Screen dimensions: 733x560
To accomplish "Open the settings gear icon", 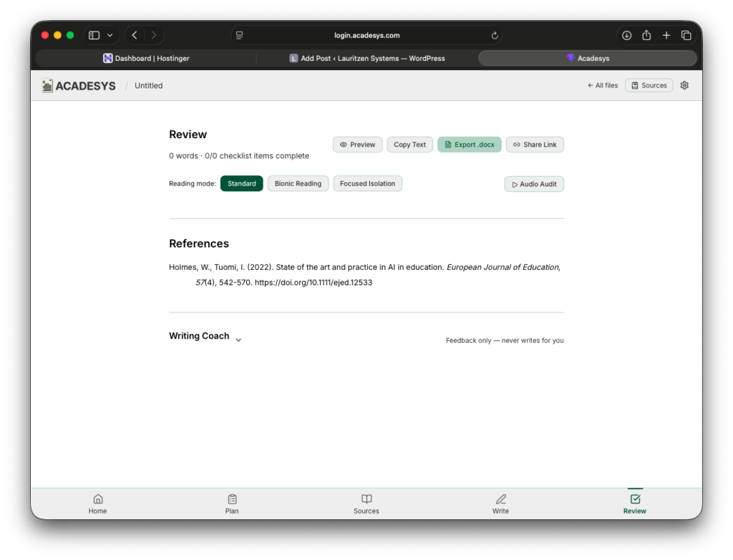I will point(684,85).
